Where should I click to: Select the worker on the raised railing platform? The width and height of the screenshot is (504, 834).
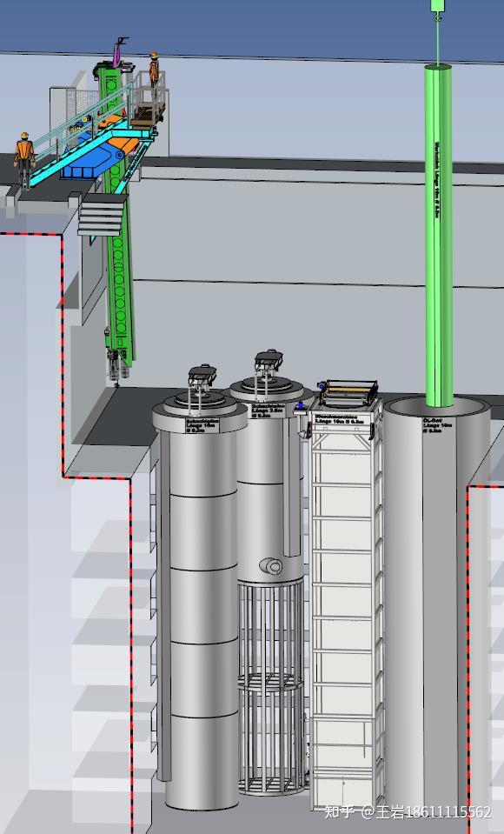[x=154, y=70]
